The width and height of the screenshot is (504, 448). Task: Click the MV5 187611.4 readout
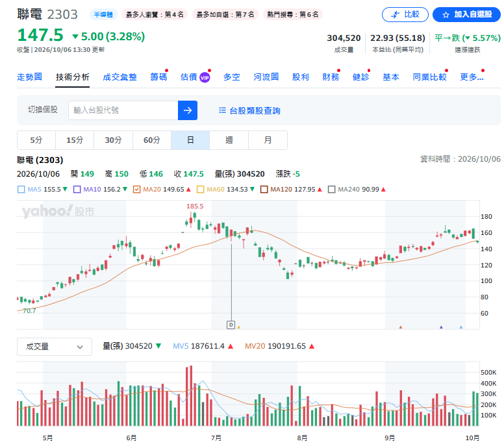[203, 346]
